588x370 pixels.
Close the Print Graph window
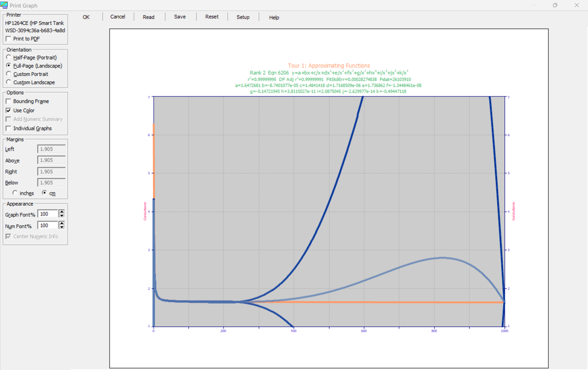pos(577,5)
